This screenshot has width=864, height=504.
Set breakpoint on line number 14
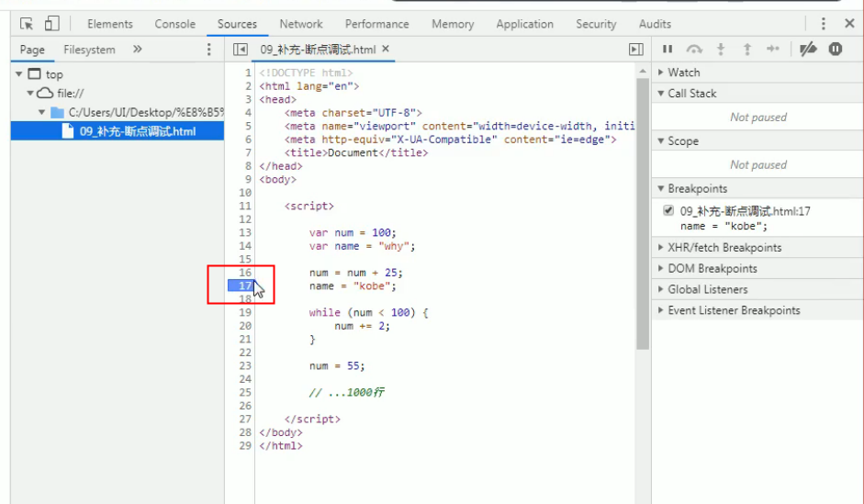coord(245,246)
